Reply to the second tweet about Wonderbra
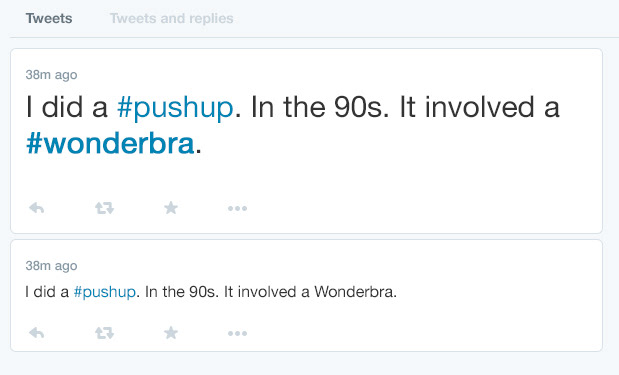Image resolution: width=619 pixels, height=375 pixels. click(37, 333)
